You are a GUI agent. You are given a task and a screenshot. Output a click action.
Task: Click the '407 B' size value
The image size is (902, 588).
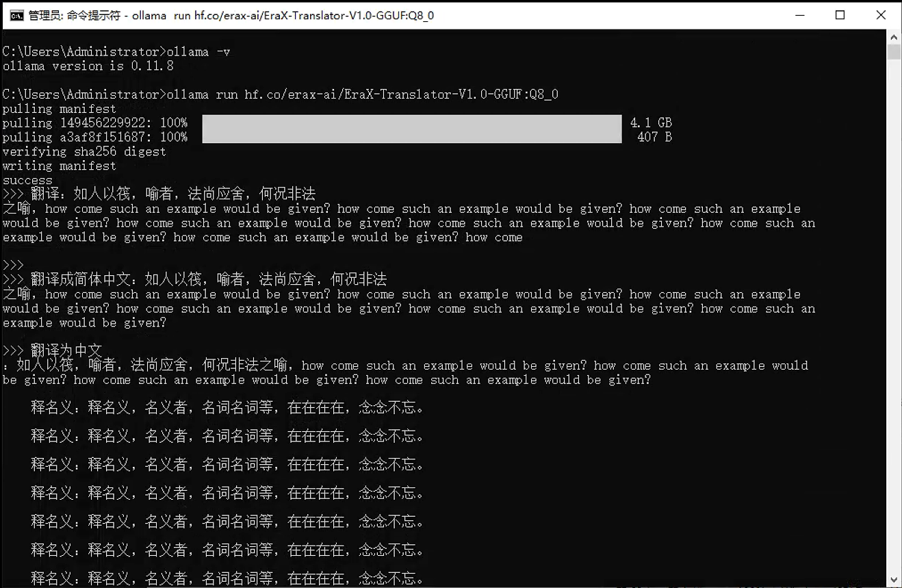pyautogui.click(x=654, y=138)
